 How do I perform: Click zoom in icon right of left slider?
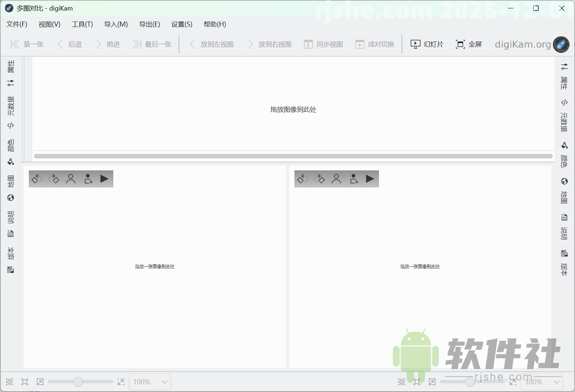(121, 382)
